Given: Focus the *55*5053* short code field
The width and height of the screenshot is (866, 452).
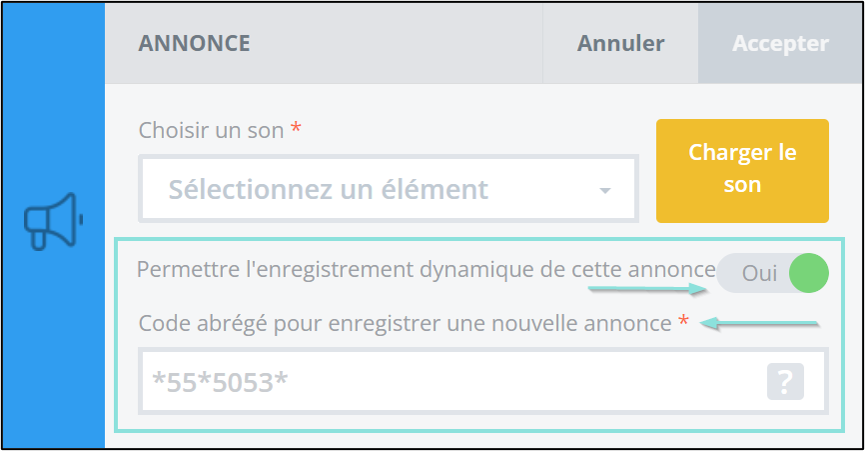Looking at the screenshot, I should [483, 381].
